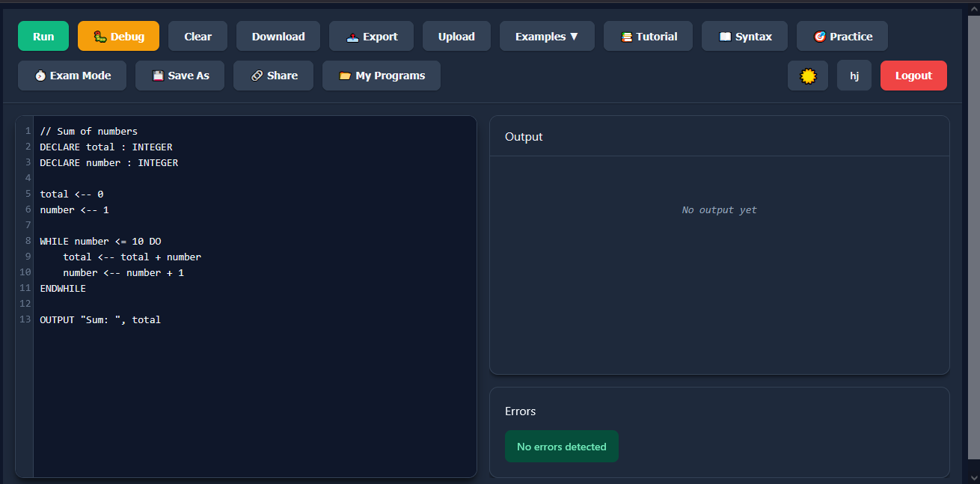
Task: Open the Examples dropdown
Action: 547,35
